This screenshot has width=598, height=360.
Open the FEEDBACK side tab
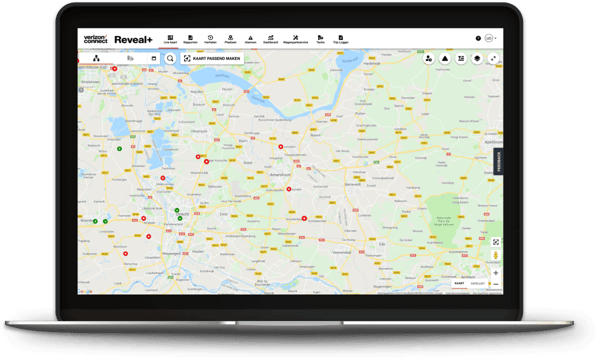[x=498, y=161]
